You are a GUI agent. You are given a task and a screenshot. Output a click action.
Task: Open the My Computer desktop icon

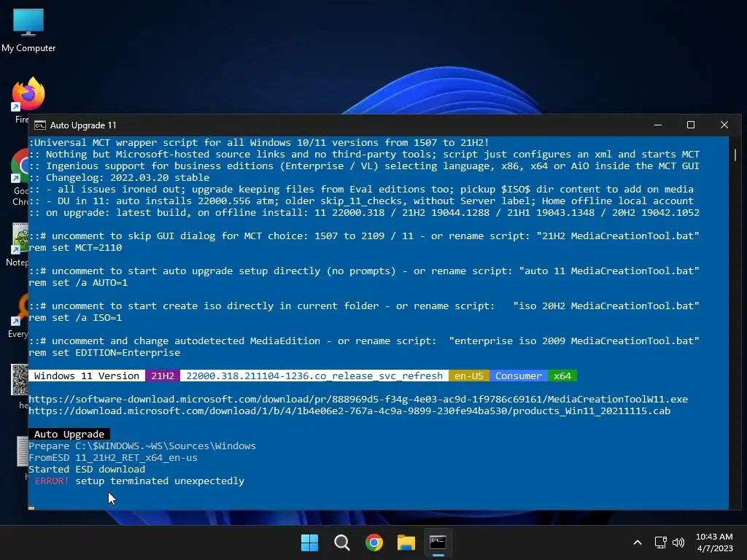coord(28,29)
